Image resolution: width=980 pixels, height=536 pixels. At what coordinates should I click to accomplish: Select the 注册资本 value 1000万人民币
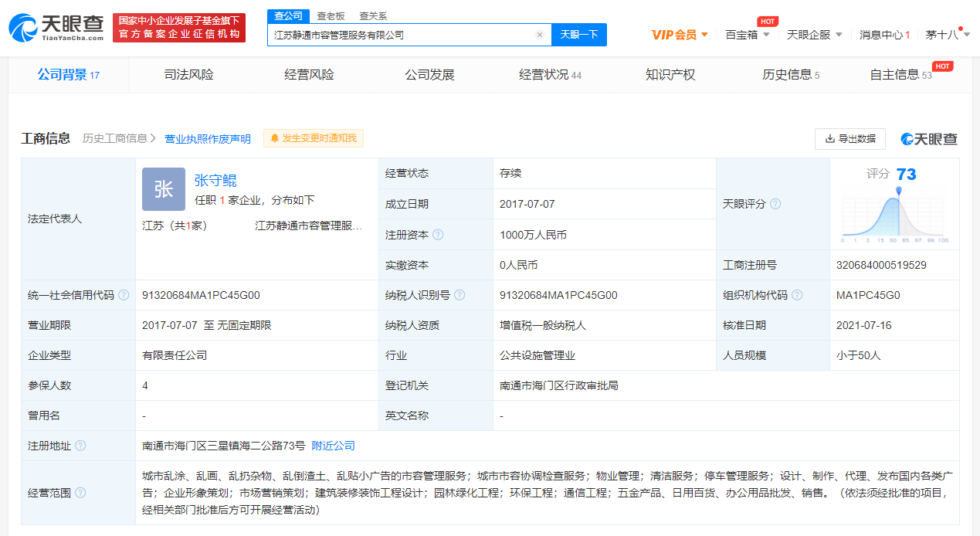533,235
